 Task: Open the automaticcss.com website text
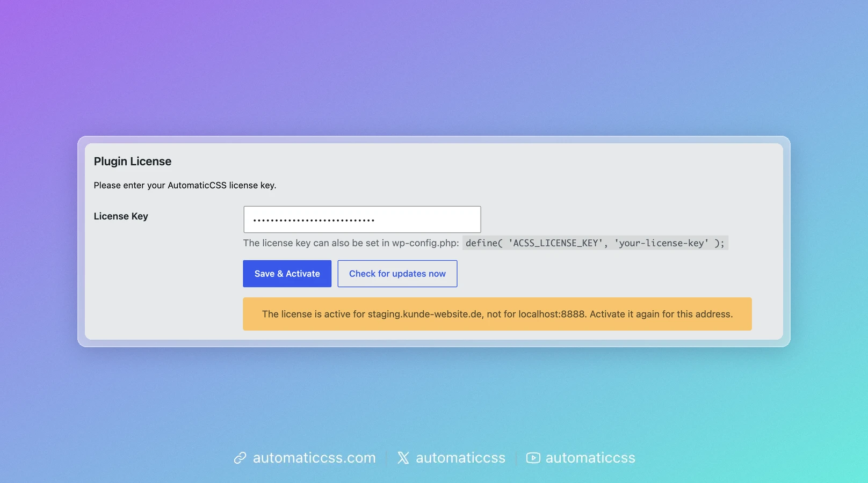314,458
